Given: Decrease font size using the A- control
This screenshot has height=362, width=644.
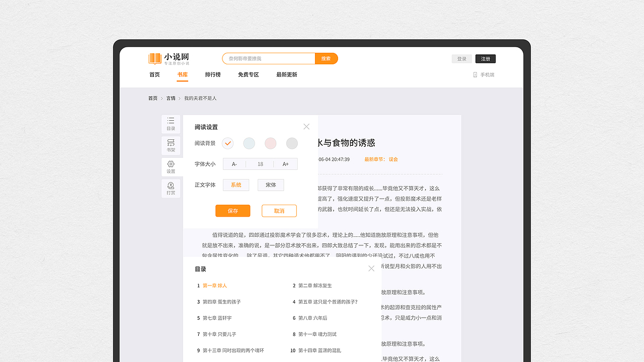Looking at the screenshot, I should 234,164.
